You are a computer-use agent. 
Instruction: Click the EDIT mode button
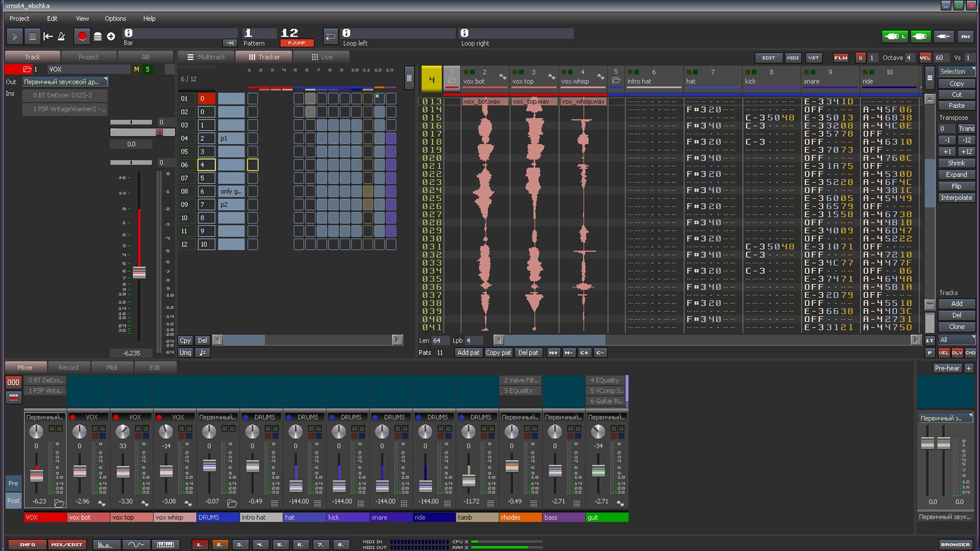(x=768, y=58)
